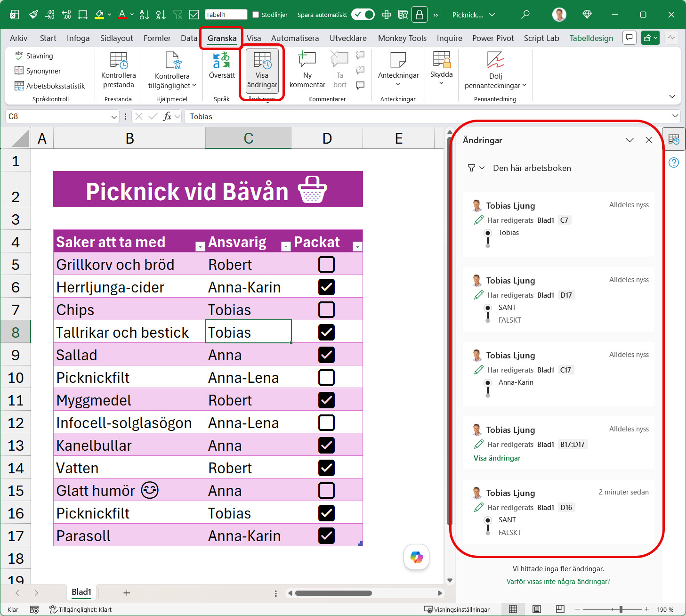686x616 pixels.
Task: Click the Copilot floating icon
Action: point(417,557)
